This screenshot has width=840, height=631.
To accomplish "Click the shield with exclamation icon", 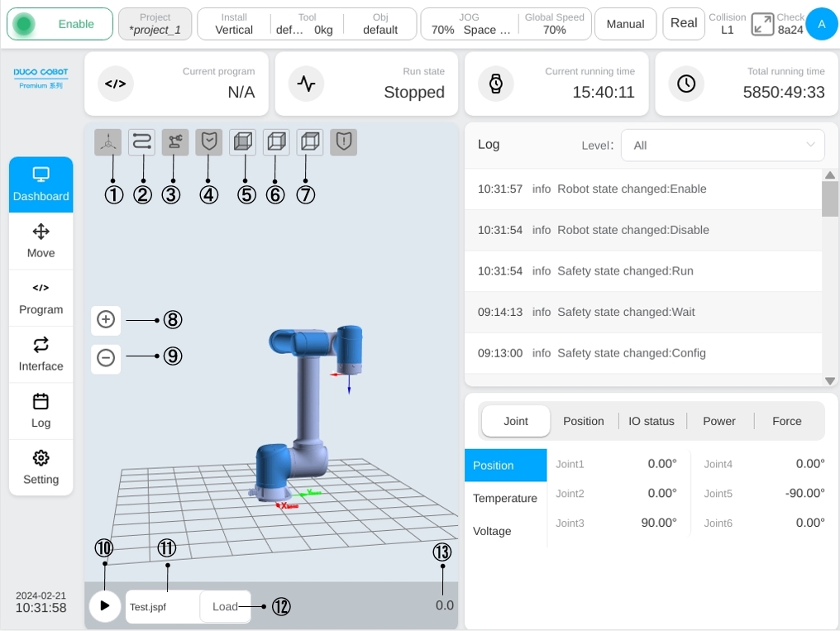I will point(343,142).
